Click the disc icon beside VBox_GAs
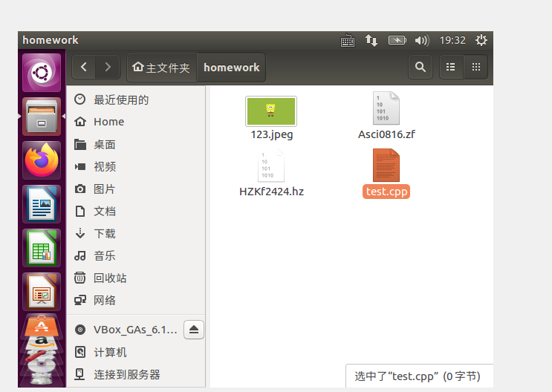552x392 pixels. coord(80,330)
